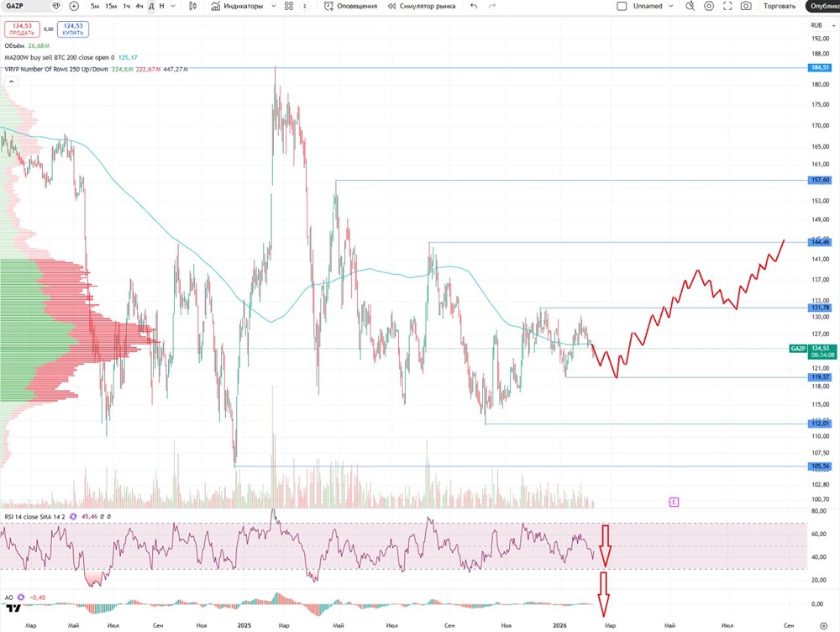Expand the favorite indicators chevron
The width and height of the screenshot is (840, 632).
click(x=273, y=7)
